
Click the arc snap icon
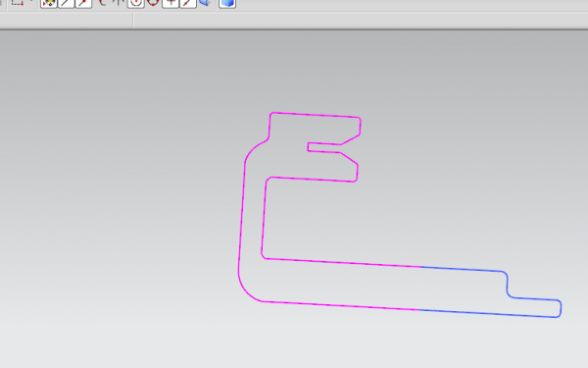pos(102,3)
